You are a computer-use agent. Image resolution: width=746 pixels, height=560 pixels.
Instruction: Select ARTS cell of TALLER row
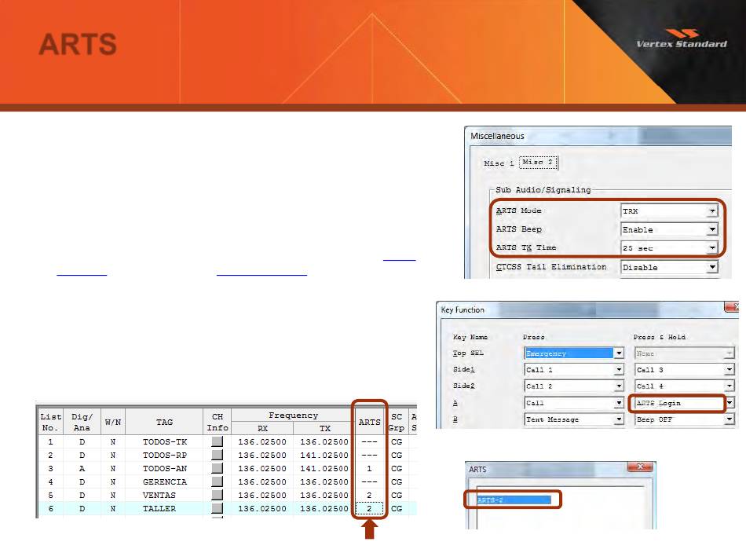click(369, 509)
